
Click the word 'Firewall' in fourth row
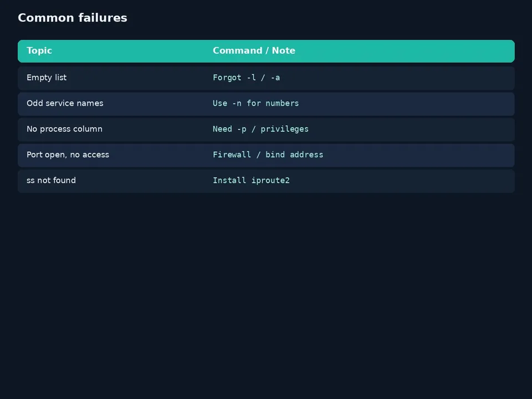232,155
